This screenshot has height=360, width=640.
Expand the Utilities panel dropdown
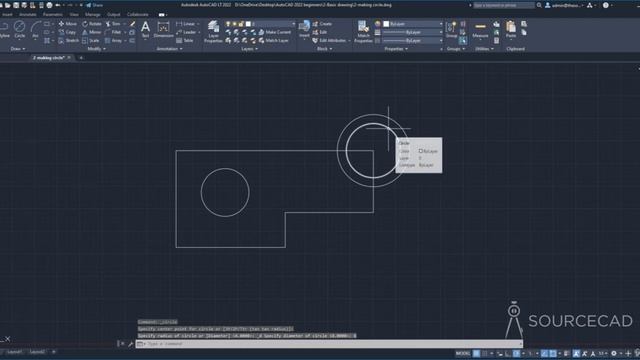coord(484,49)
